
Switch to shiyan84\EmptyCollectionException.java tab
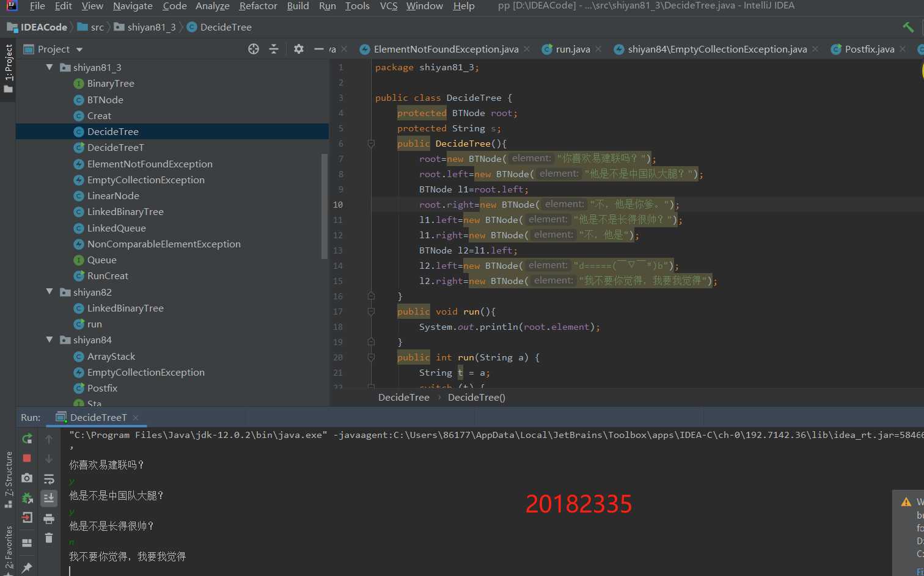click(x=717, y=49)
